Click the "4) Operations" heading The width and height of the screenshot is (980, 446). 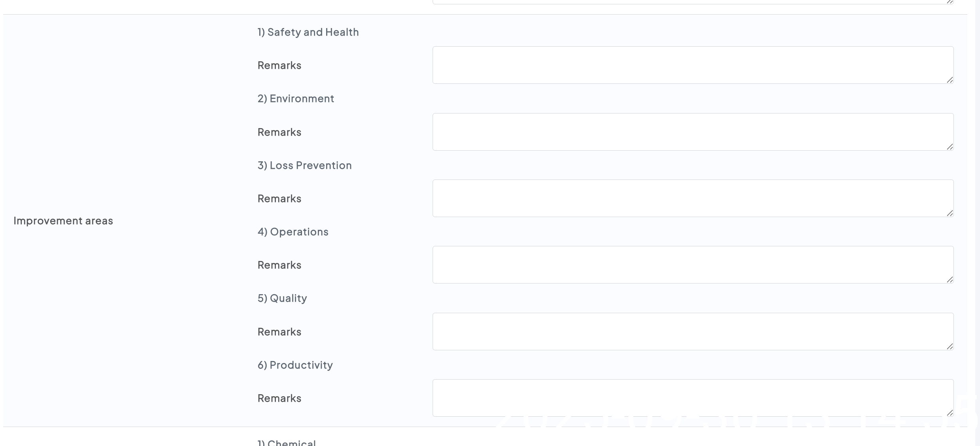(293, 232)
